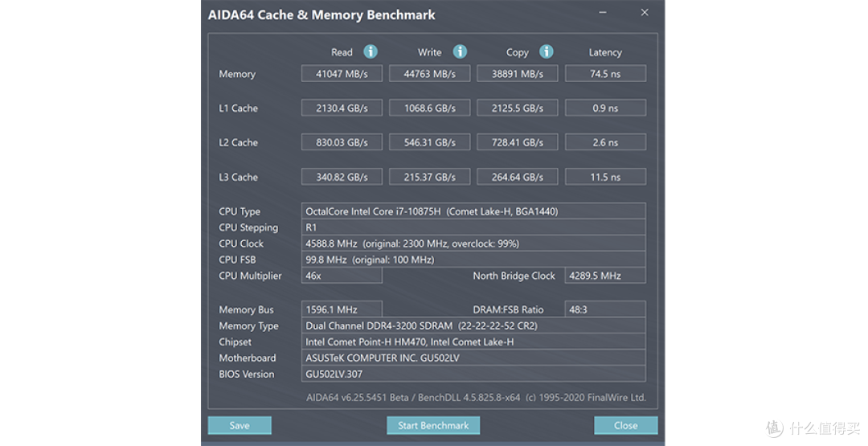Click the L2 Cache Write 546.31 GB/s box

coord(429,143)
